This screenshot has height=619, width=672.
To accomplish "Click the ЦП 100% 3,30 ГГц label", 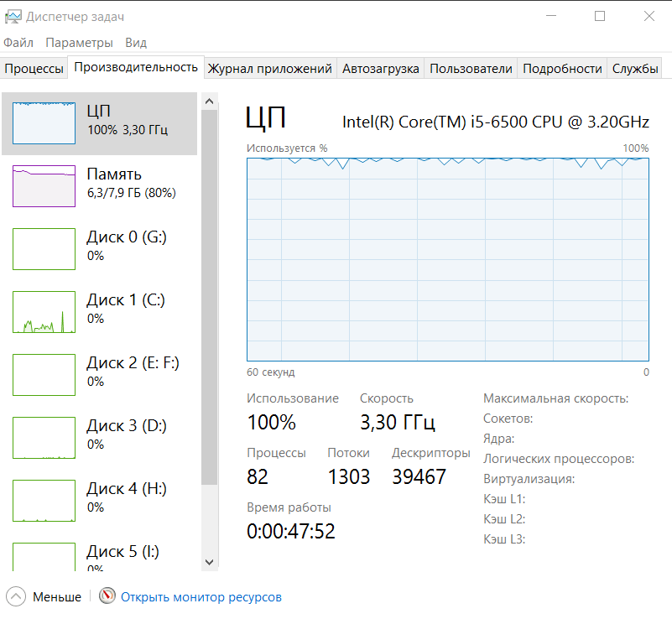I will (128, 119).
